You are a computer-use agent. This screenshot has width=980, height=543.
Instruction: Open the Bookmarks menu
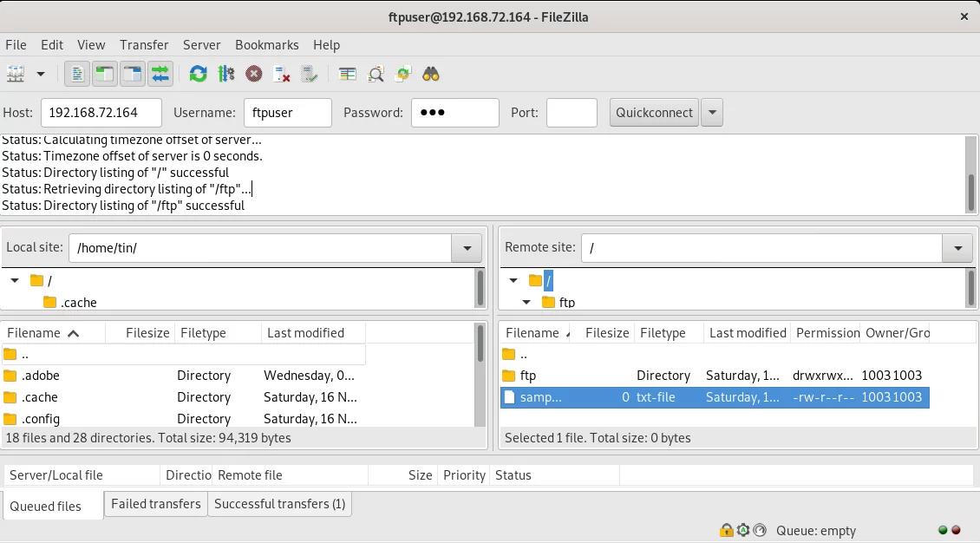[x=267, y=45]
